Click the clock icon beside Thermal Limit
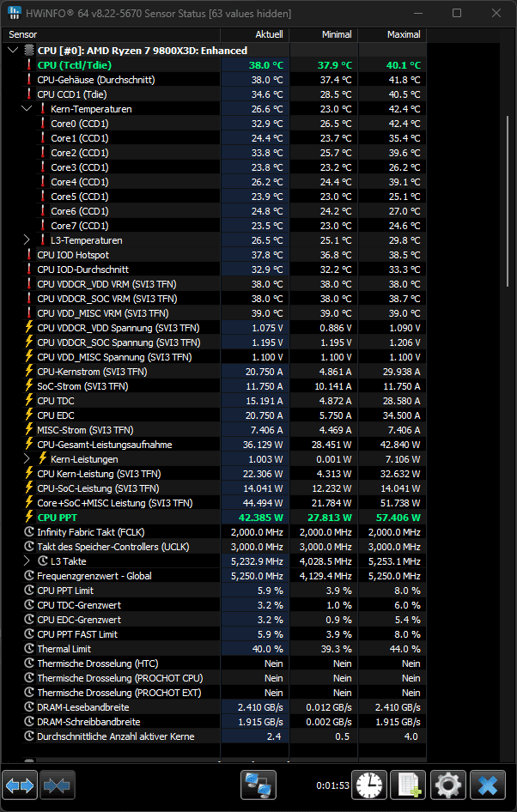 pos(29,649)
